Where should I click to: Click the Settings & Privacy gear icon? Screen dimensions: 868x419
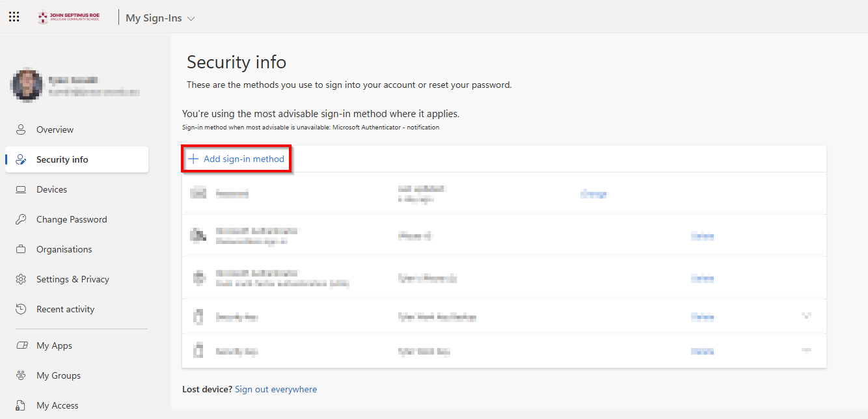[x=21, y=279]
